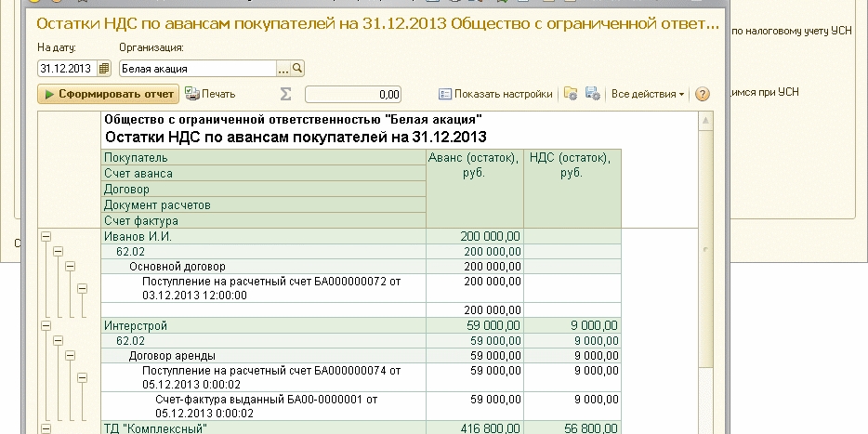Click the sum field showing 0,00
The height and width of the screenshot is (434, 868).
pyautogui.click(x=353, y=94)
